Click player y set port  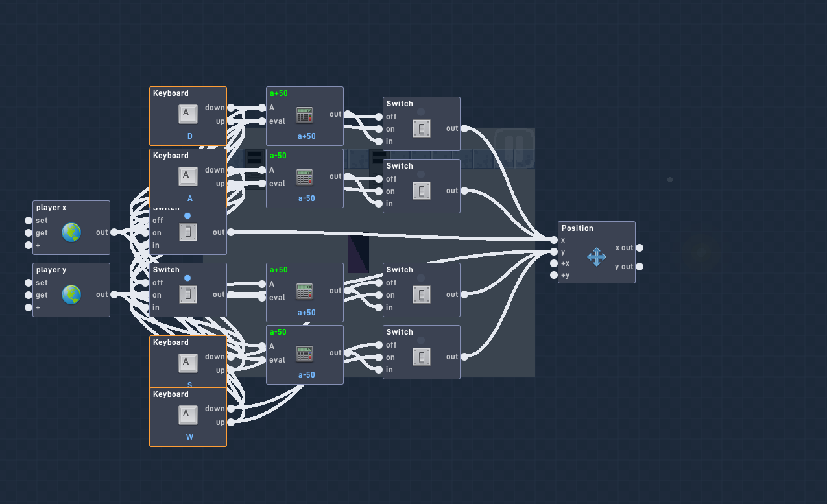point(29,283)
